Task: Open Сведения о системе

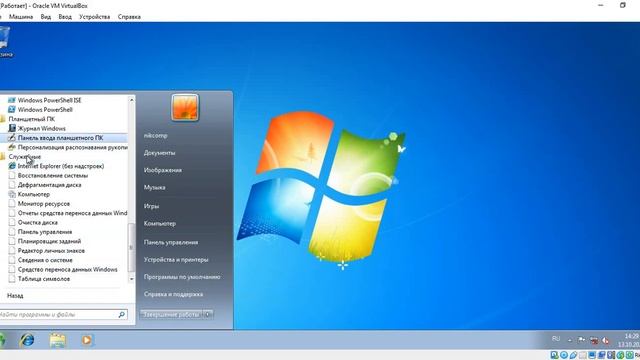Action: click(x=40, y=260)
